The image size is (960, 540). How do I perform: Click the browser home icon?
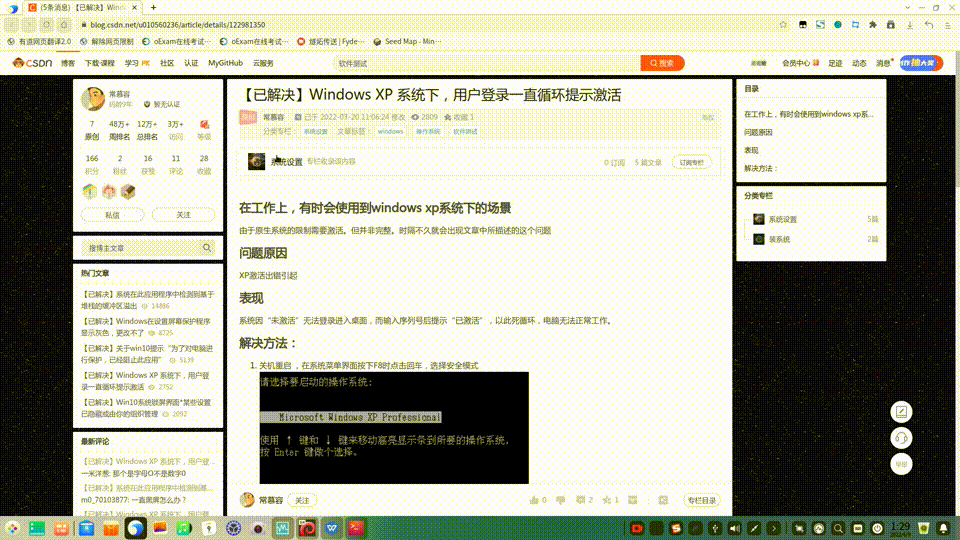tap(64, 24)
